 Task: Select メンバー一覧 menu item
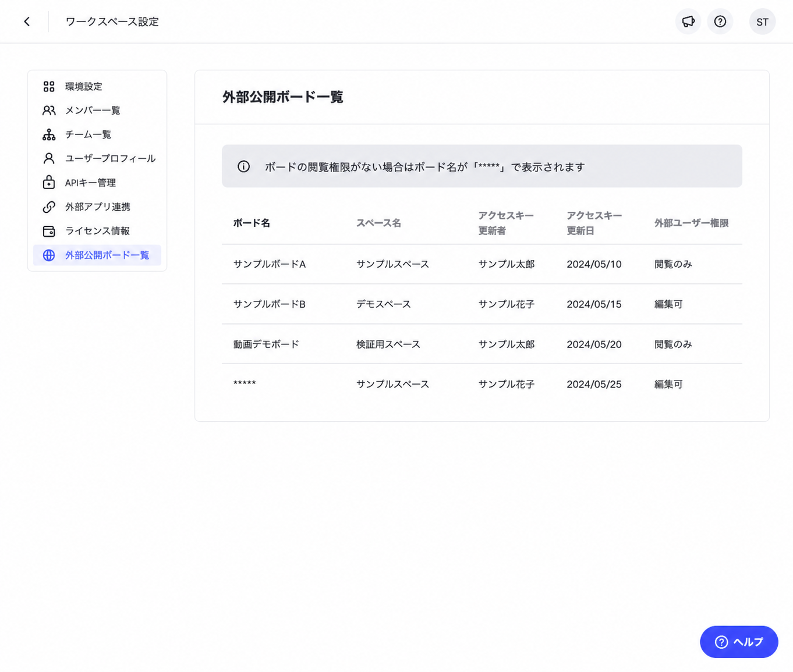[97, 111]
